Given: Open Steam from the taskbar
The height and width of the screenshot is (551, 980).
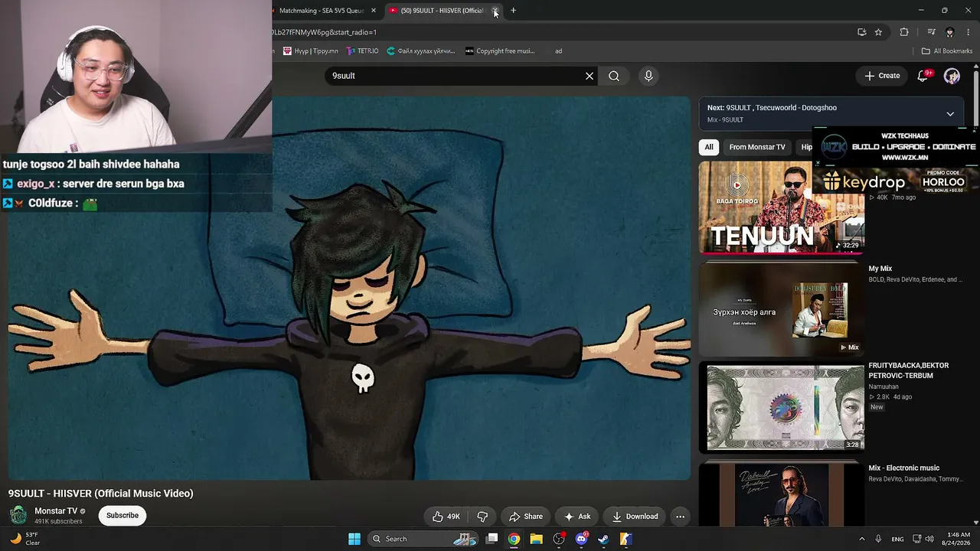Looking at the screenshot, I should (x=603, y=539).
